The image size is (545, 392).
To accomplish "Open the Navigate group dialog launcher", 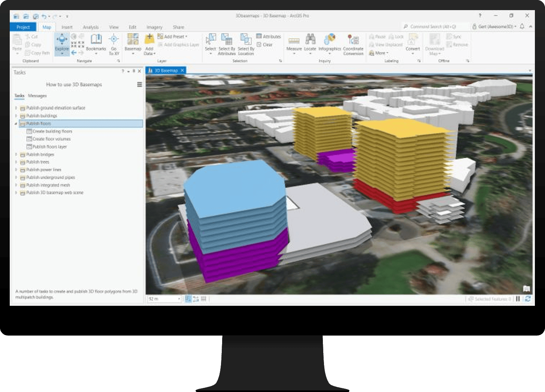I will coord(118,61).
